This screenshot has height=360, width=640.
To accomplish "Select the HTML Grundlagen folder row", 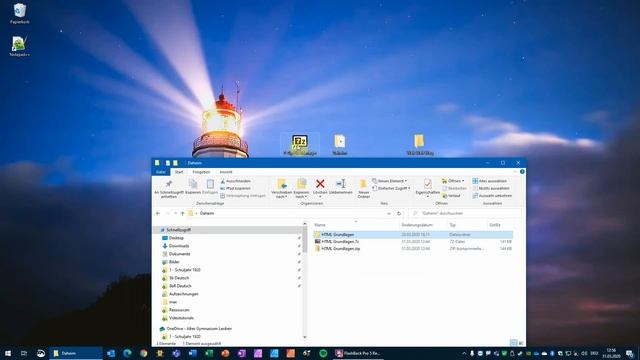I will 413,235.
